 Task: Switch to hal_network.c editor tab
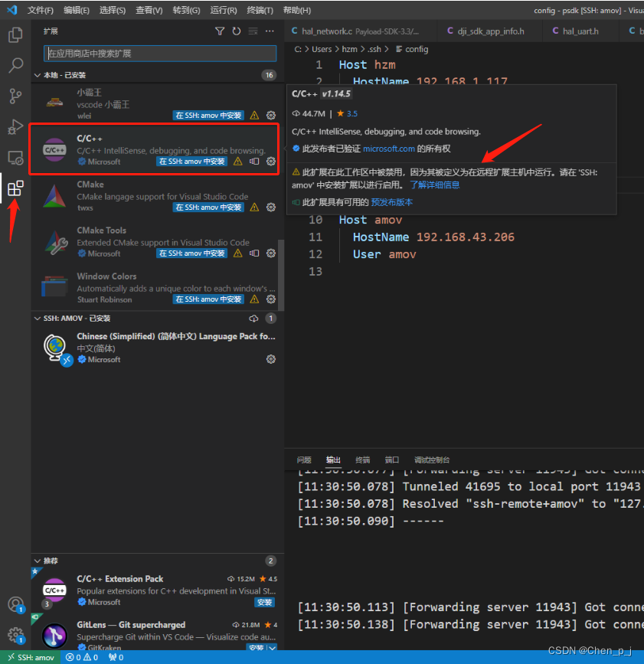[x=359, y=31]
